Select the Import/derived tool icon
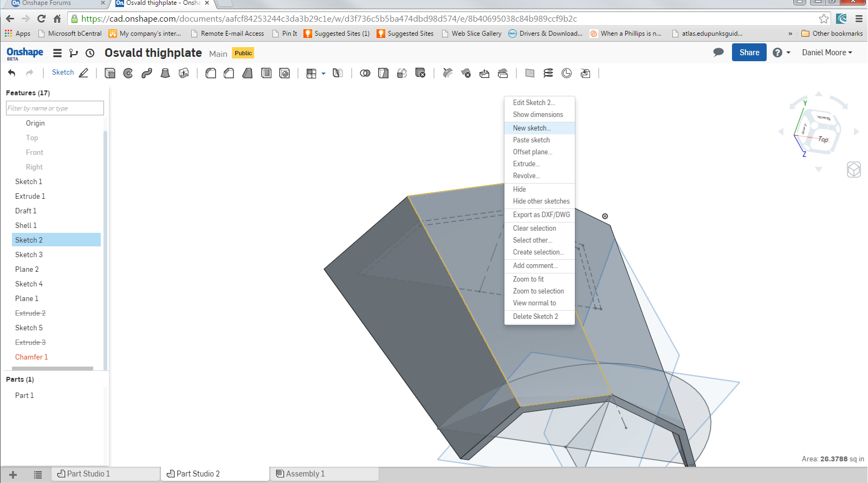This screenshot has width=868, height=483. (x=585, y=73)
